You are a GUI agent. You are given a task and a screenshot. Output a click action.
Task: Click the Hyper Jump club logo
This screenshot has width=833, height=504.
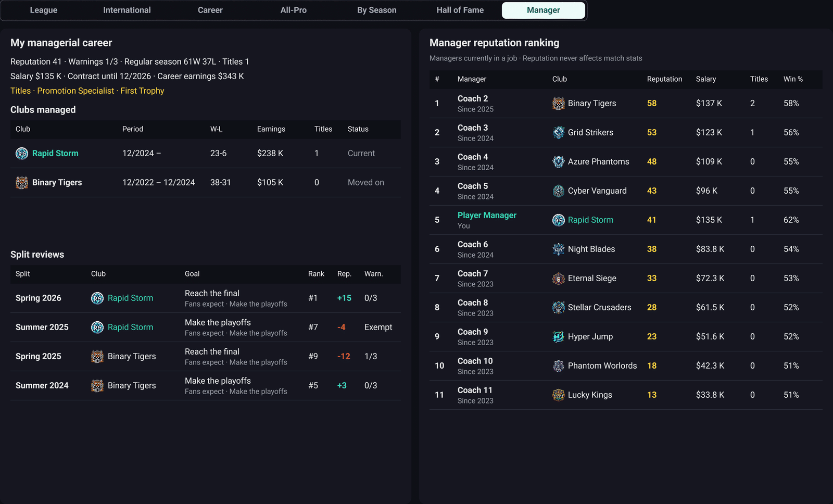[x=559, y=336]
